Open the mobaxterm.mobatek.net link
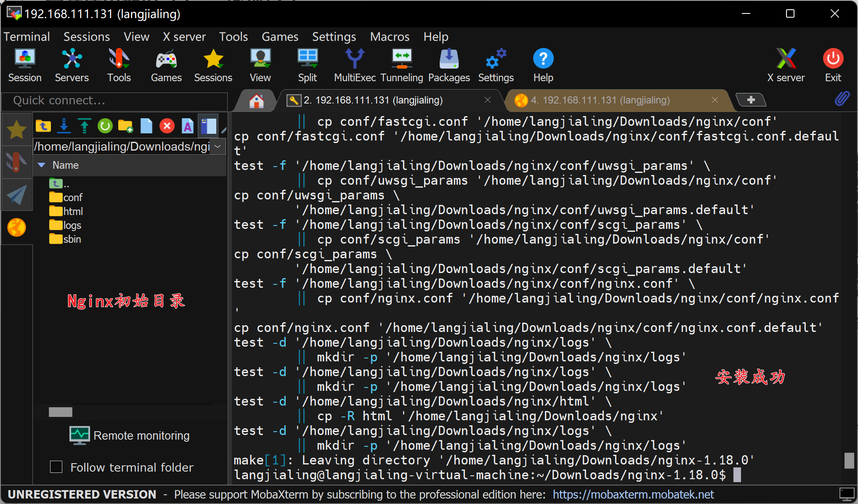858x504 pixels. pos(633,494)
